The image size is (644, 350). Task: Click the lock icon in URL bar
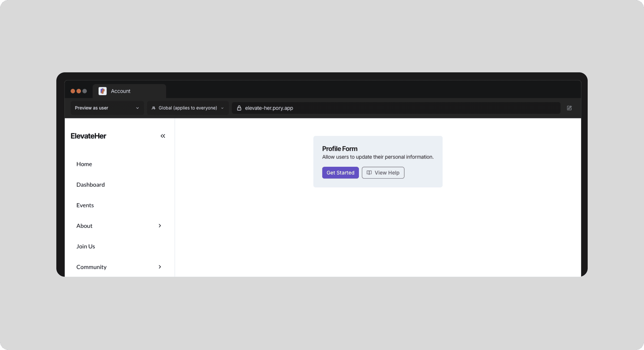point(239,108)
